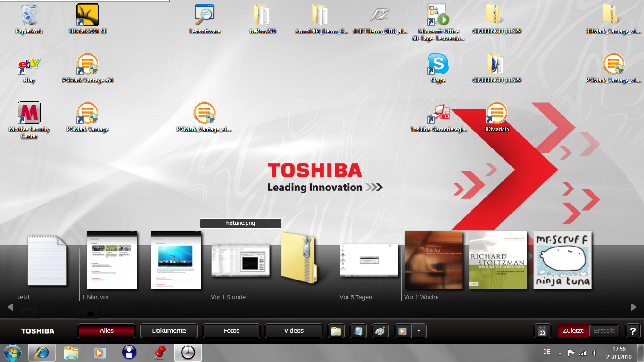The height and width of the screenshot is (362, 644).
Task: Open the volume speaker tray icon
Action: pyautogui.click(x=594, y=353)
